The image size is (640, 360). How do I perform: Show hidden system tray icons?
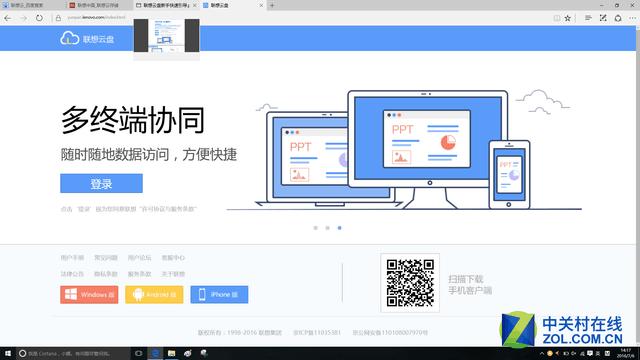[x=542, y=353]
